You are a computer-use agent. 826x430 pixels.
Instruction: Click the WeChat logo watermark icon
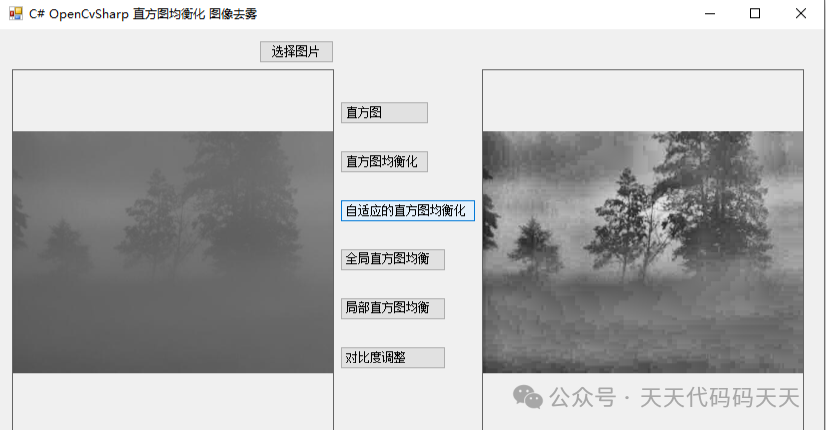[528, 397]
